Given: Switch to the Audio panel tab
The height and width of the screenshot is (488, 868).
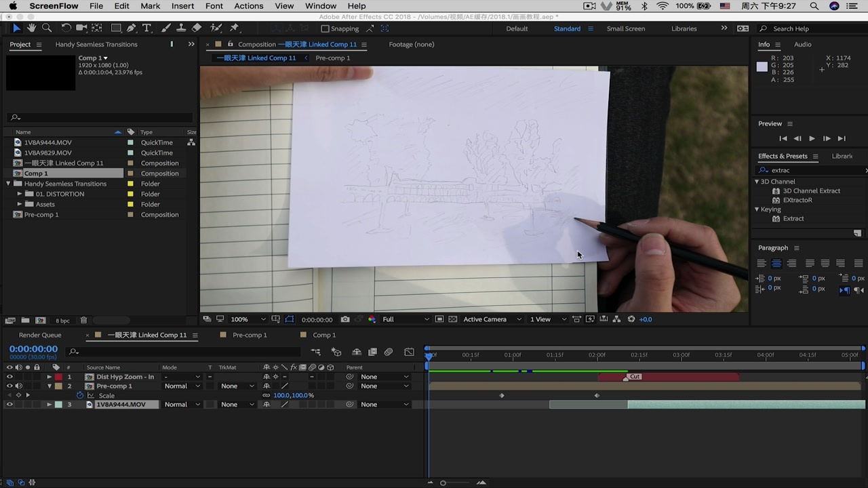Looking at the screenshot, I should (x=802, y=44).
